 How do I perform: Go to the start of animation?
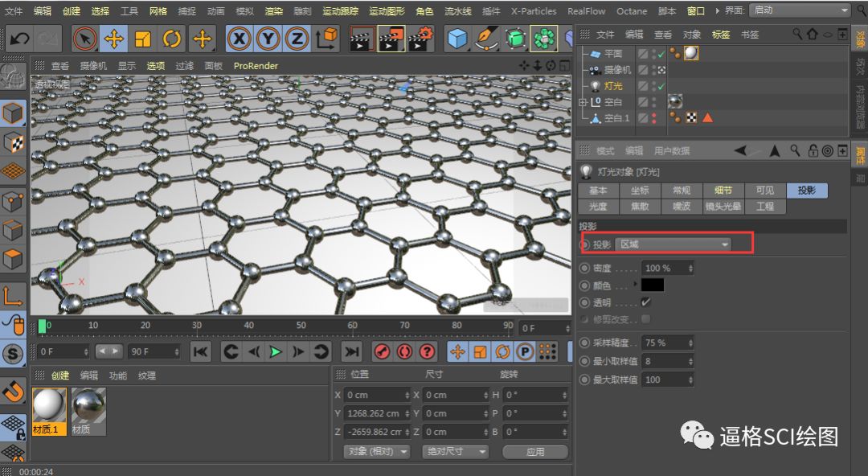point(200,351)
